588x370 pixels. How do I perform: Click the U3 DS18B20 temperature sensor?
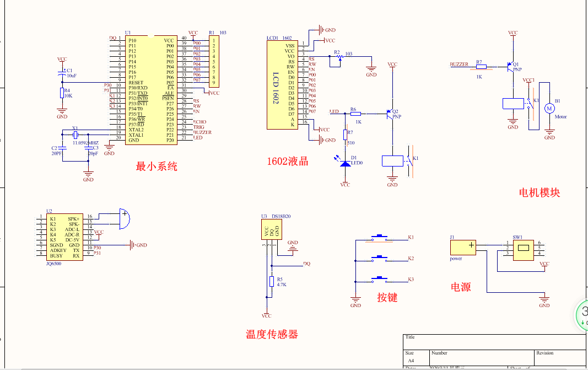tap(270, 229)
